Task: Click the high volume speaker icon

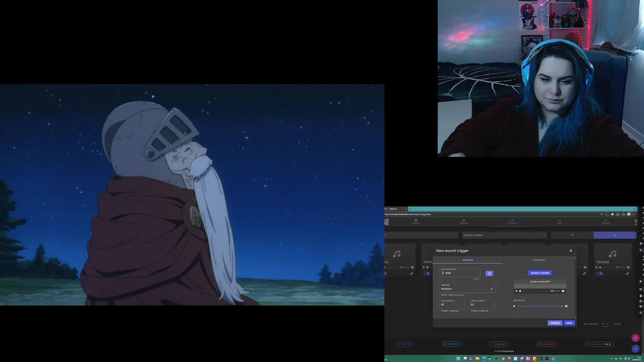Action: (x=566, y=306)
